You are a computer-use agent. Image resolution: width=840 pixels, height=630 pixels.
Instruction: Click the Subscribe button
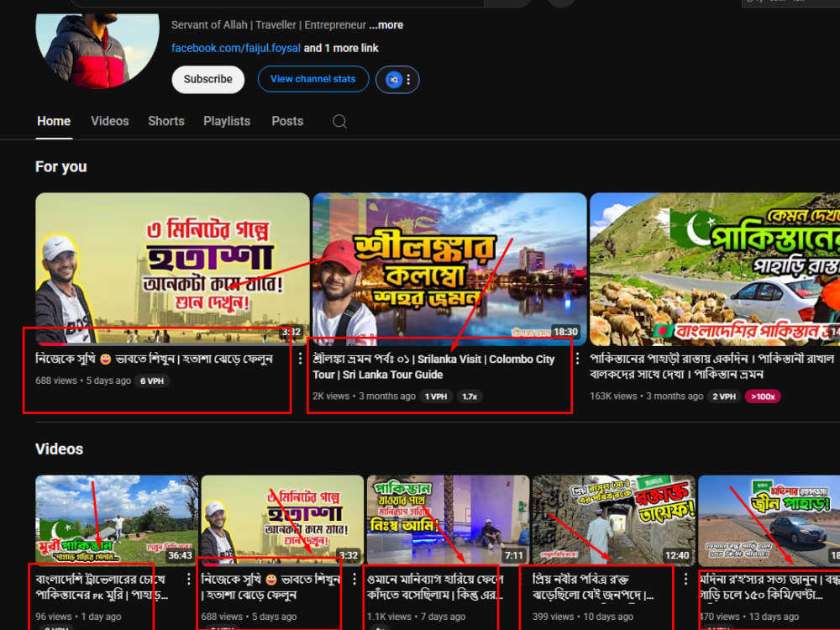[x=207, y=79]
